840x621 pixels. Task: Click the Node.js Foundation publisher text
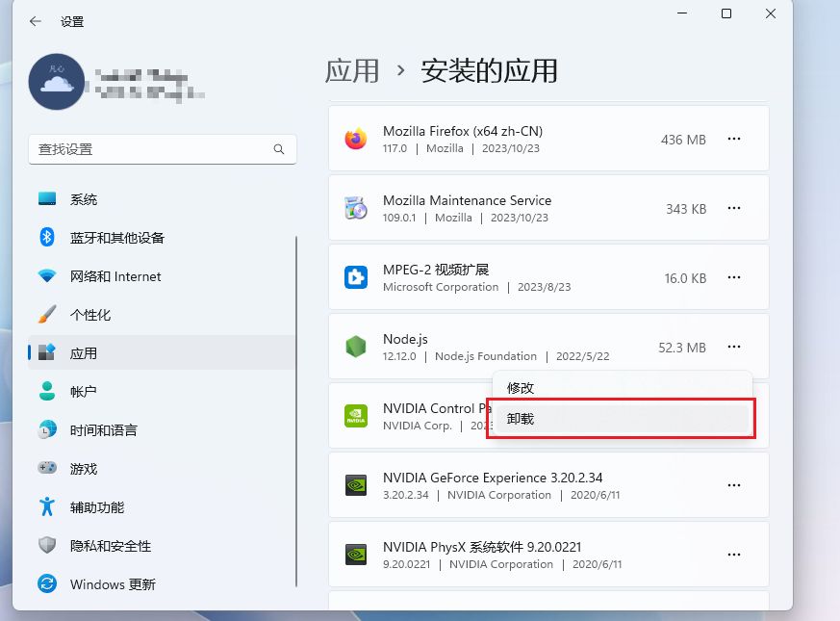(x=486, y=356)
